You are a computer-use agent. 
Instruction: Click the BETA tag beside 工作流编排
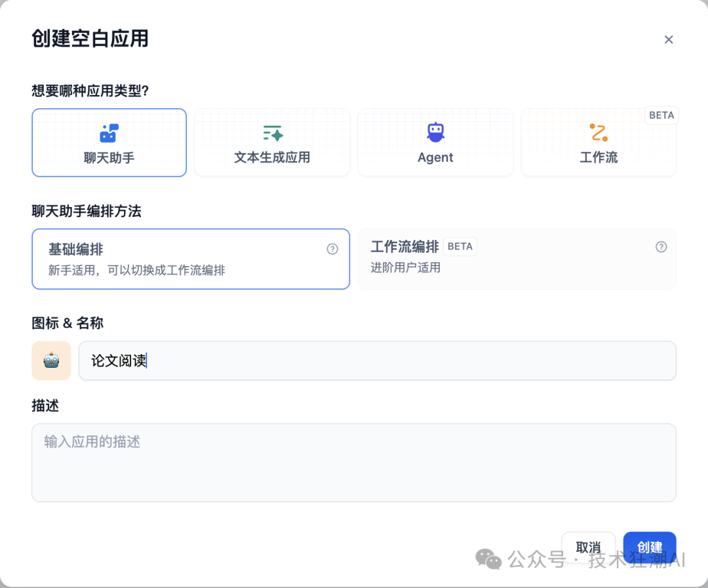point(460,246)
